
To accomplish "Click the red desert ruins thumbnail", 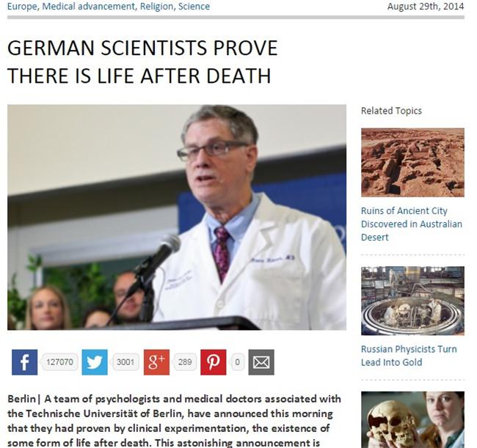I will 412,163.
